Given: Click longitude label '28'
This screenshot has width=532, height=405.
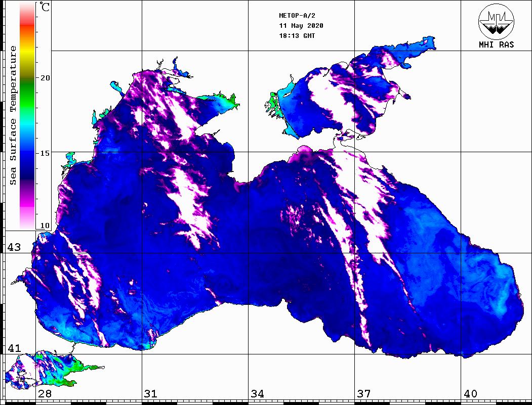Looking at the screenshot, I should [x=45, y=393].
